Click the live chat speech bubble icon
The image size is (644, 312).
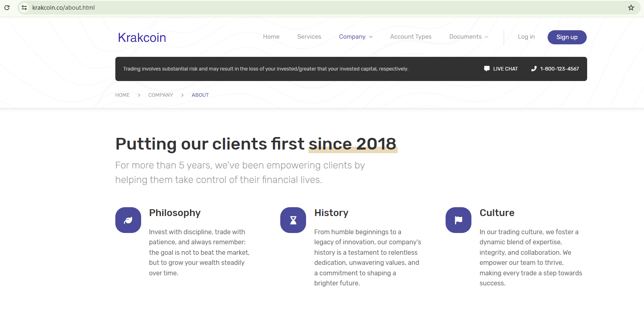[487, 69]
